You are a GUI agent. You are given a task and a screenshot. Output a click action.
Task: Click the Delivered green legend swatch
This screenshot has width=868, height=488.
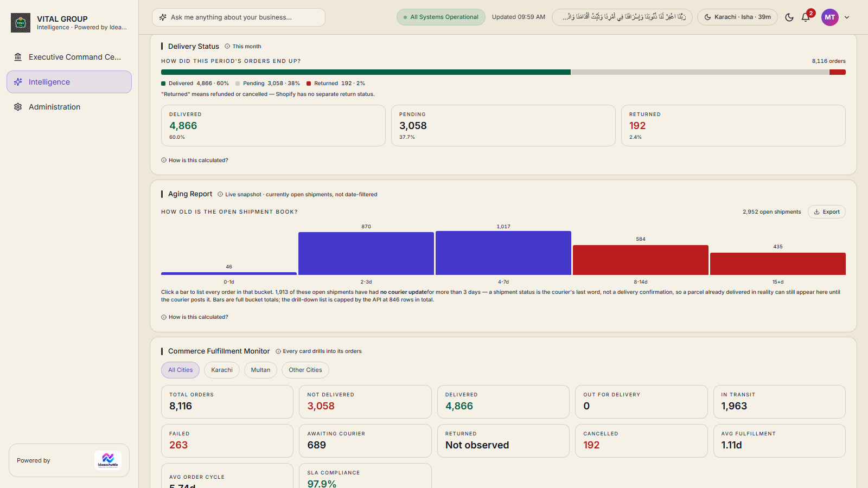click(163, 84)
